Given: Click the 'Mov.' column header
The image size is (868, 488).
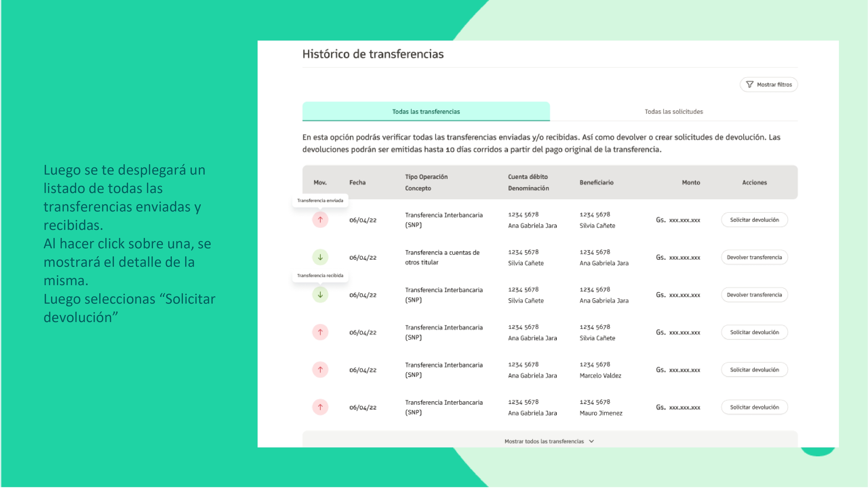Looking at the screenshot, I should click(x=320, y=183).
